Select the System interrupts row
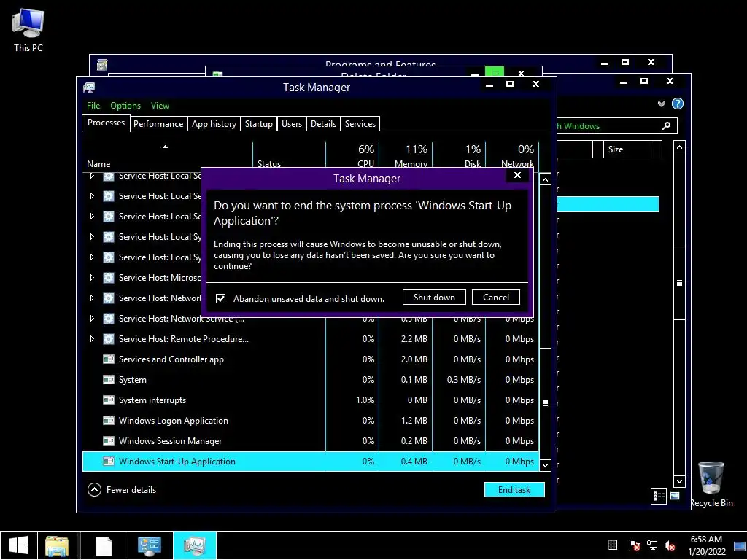747x560 pixels. pos(311,400)
